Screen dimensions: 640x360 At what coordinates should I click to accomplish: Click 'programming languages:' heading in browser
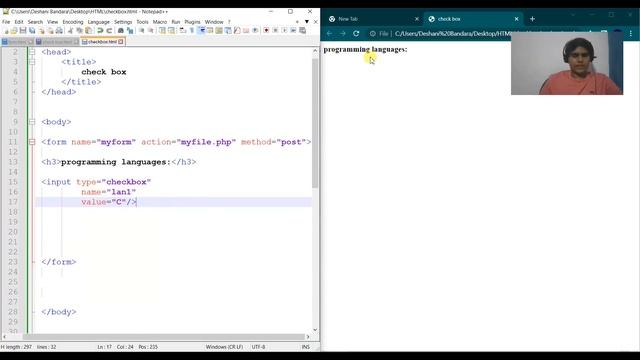[x=365, y=49]
